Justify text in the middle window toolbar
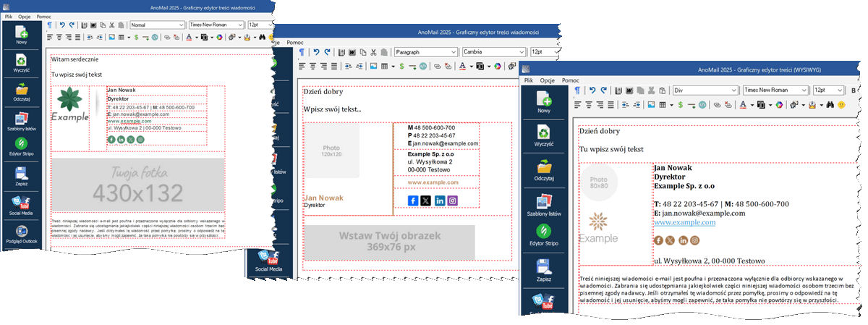Viewport: 868px width, 325px height. click(x=334, y=66)
